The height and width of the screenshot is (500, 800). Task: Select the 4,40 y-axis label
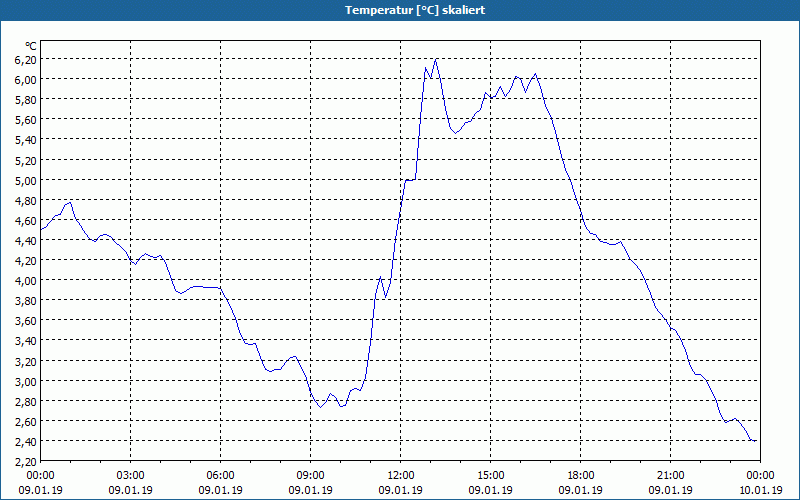(26, 240)
